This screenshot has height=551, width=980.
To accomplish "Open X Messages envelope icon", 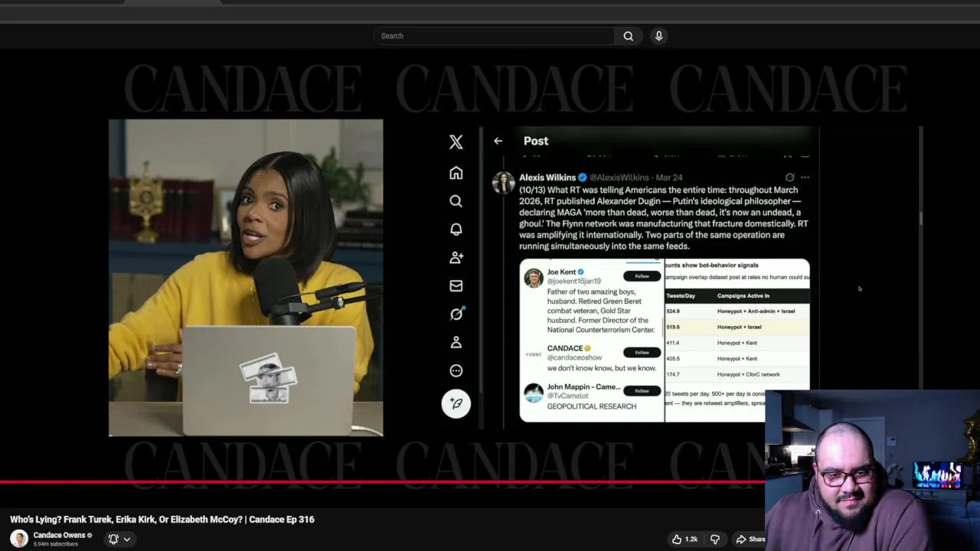I will coord(456,286).
